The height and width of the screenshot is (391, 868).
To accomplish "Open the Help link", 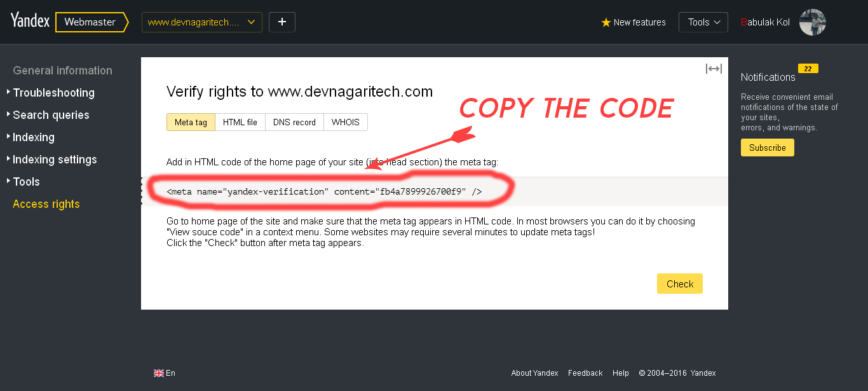I will pos(621,373).
